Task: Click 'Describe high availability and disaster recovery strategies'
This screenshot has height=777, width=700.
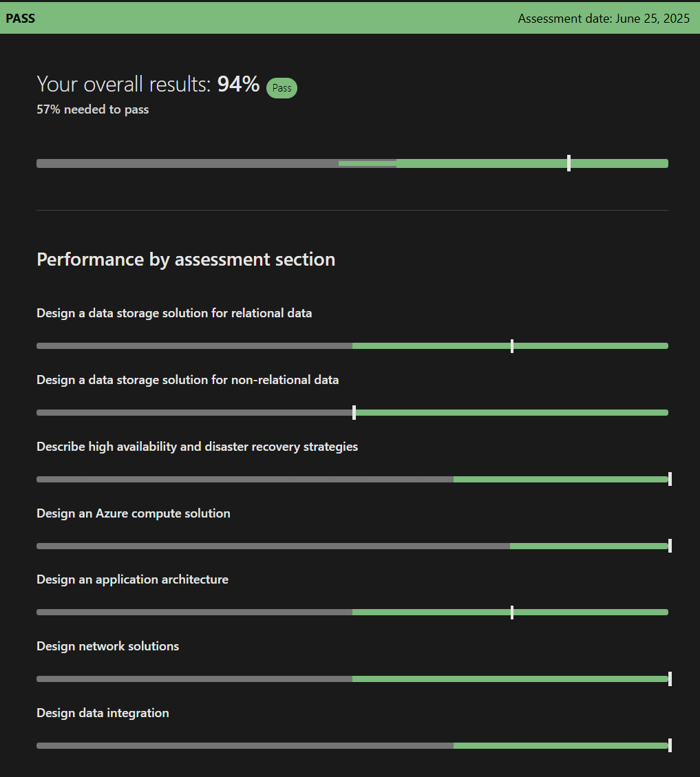Action: click(198, 447)
